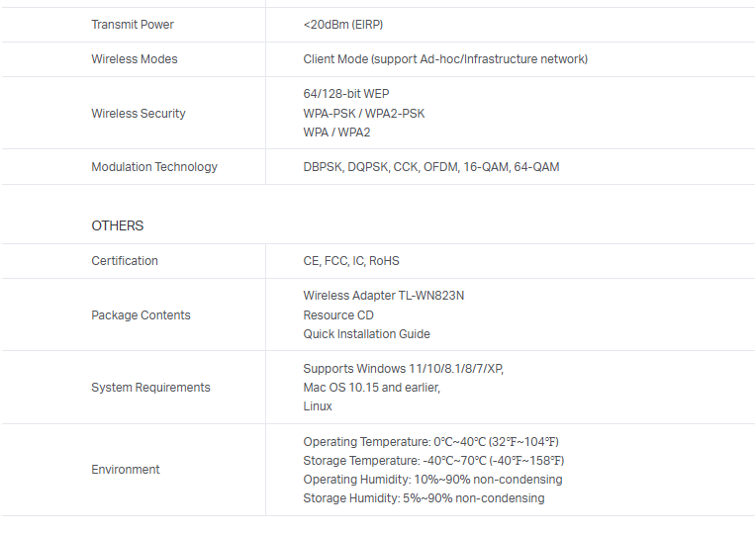
Task: Click Wireless Adapter TL-WN823N text
Action: tap(384, 296)
